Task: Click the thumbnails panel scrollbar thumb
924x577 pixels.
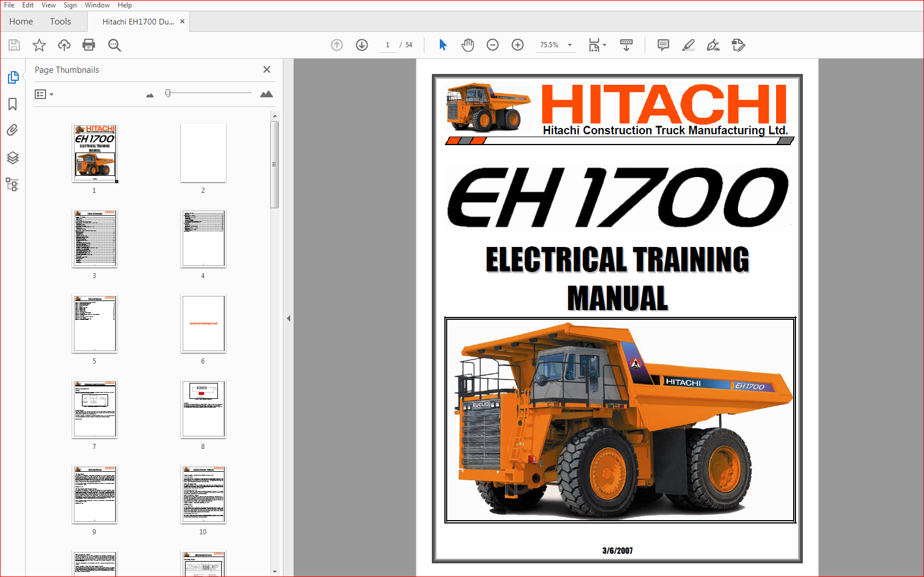Action: 275,164
